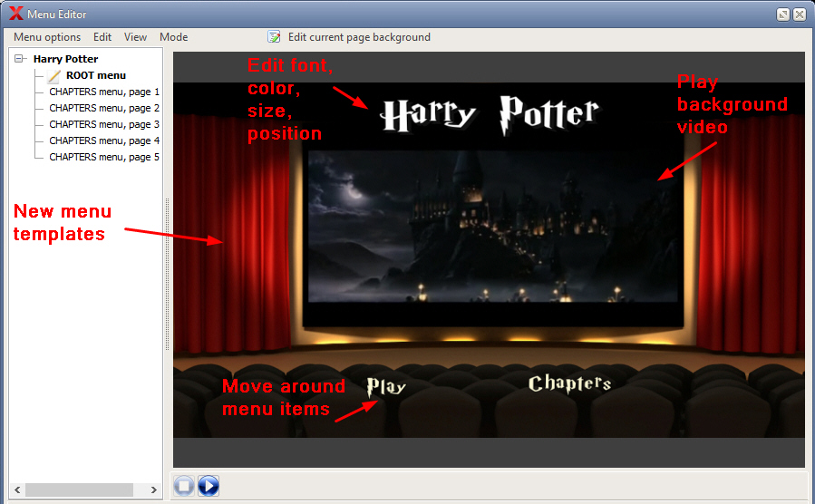
Task: Select the Harry Potter project root
Action: point(65,59)
